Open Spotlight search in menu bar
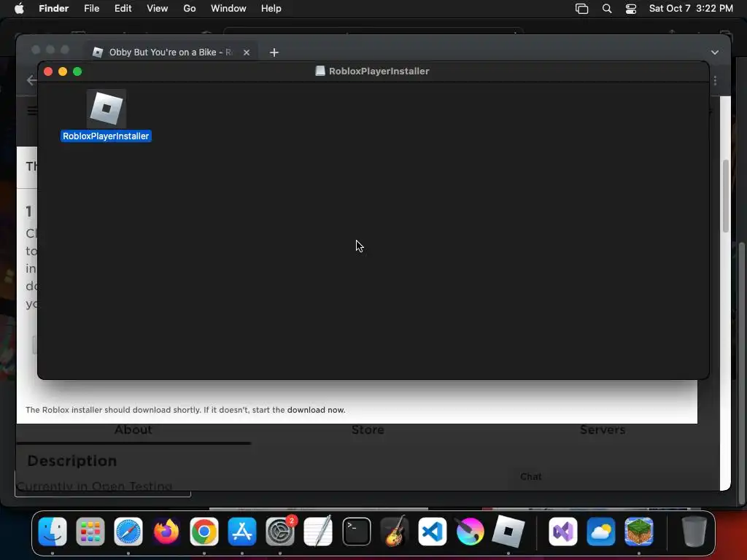Image resolution: width=747 pixels, height=560 pixels. [x=606, y=9]
